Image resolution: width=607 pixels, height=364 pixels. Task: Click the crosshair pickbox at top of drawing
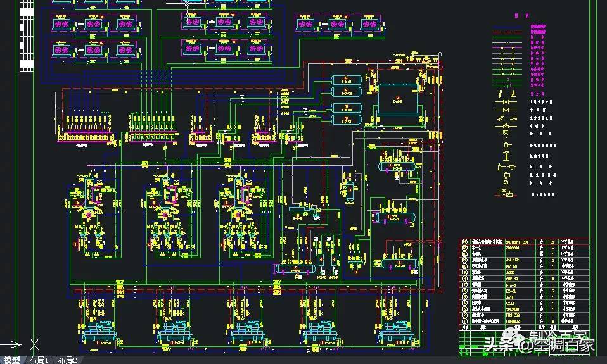[187, 2]
